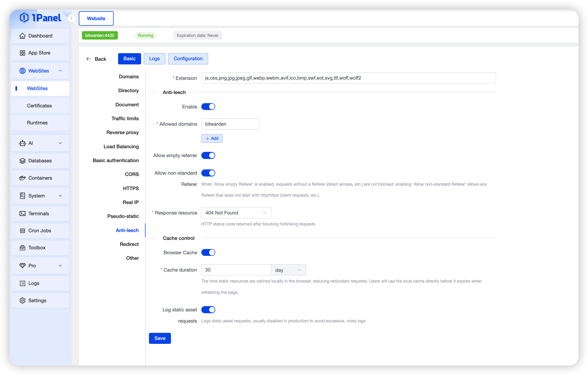Click the Toolbox briefcase icon
Image resolution: width=588 pixels, height=375 pixels.
(23, 248)
